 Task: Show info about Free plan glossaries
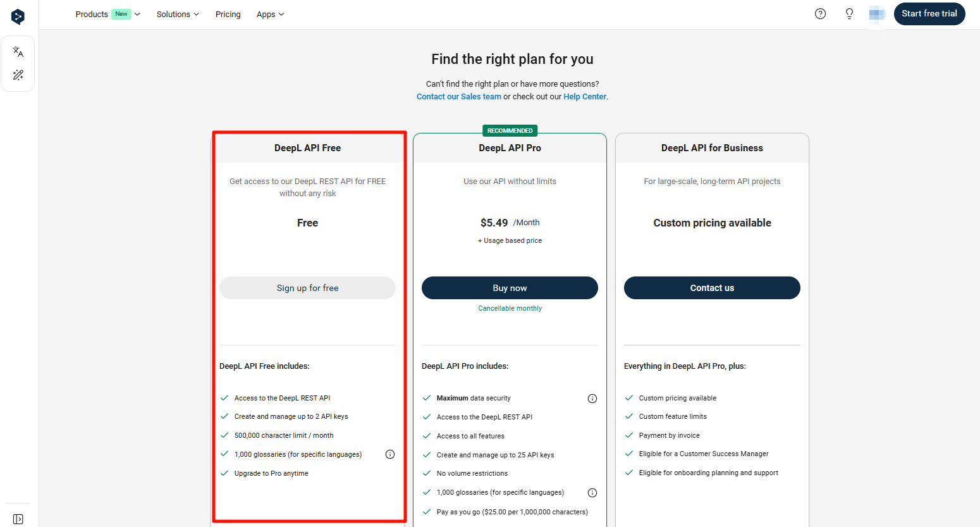pos(390,454)
